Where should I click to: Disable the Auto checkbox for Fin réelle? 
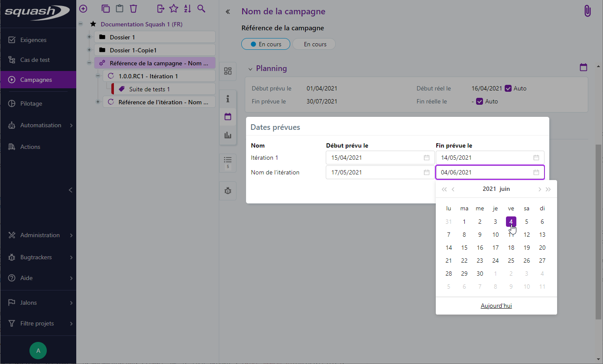coord(479,101)
